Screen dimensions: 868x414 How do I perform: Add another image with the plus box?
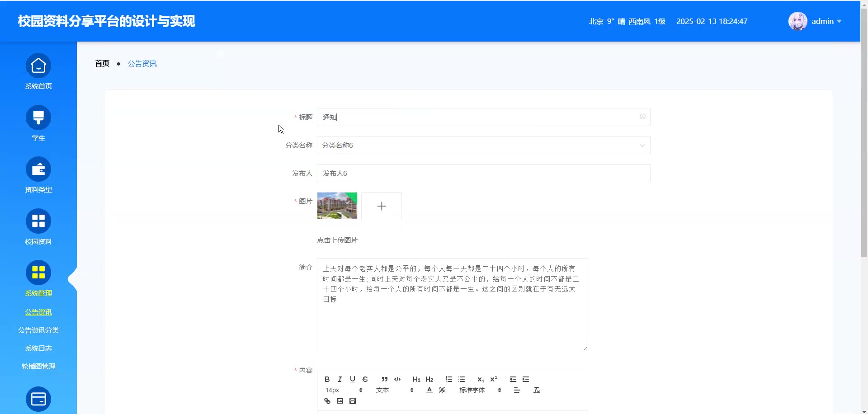[x=382, y=206]
